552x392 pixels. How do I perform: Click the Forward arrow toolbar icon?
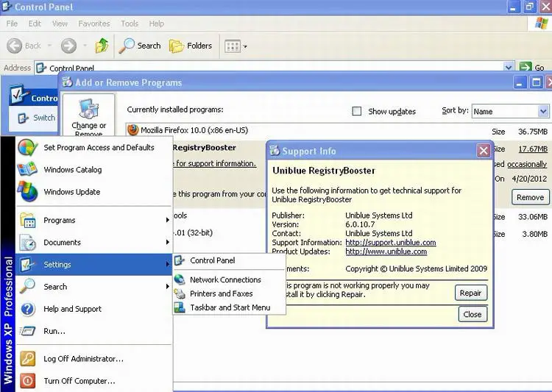pyautogui.click(x=68, y=46)
